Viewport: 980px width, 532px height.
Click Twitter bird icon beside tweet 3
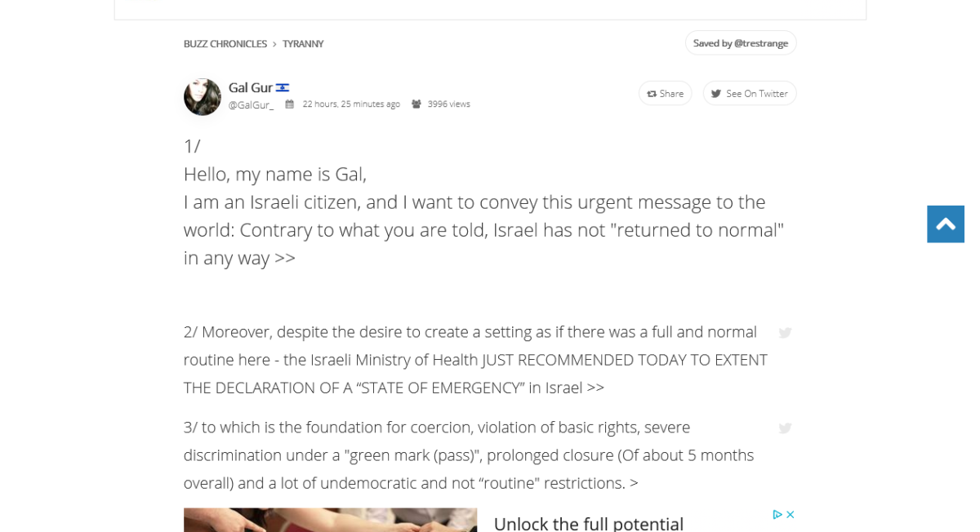(785, 428)
